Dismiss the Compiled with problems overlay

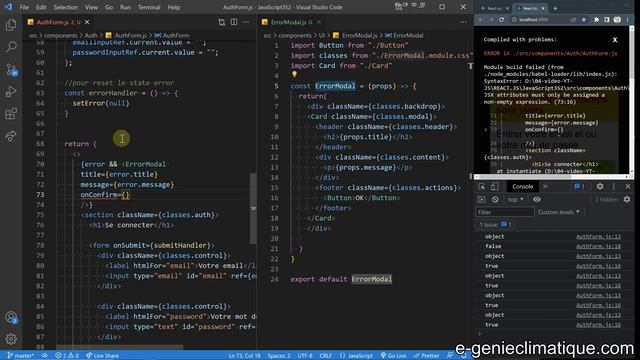tap(615, 40)
